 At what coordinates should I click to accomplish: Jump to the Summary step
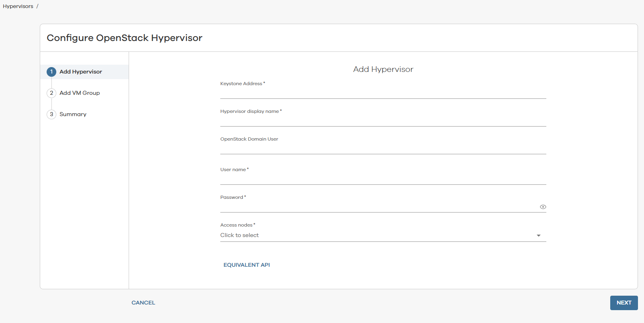[x=73, y=114]
